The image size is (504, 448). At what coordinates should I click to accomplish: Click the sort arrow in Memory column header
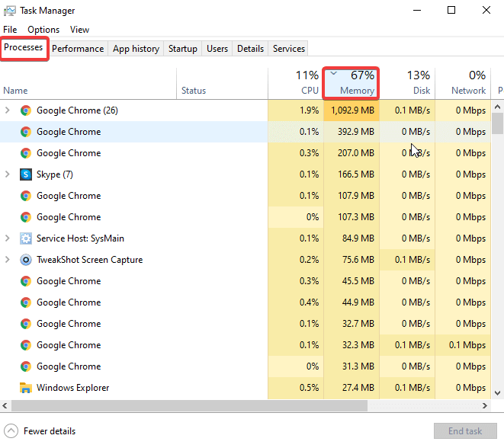tap(334, 73)
